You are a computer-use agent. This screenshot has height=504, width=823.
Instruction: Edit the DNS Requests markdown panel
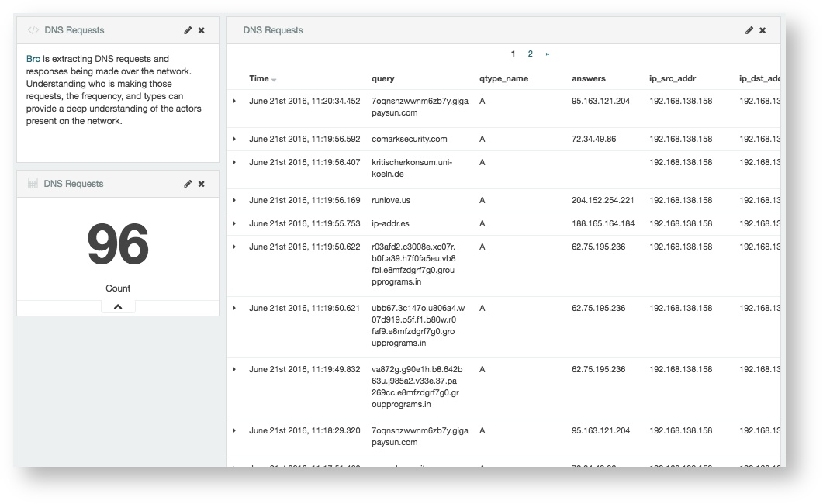[x=187, y=29]
